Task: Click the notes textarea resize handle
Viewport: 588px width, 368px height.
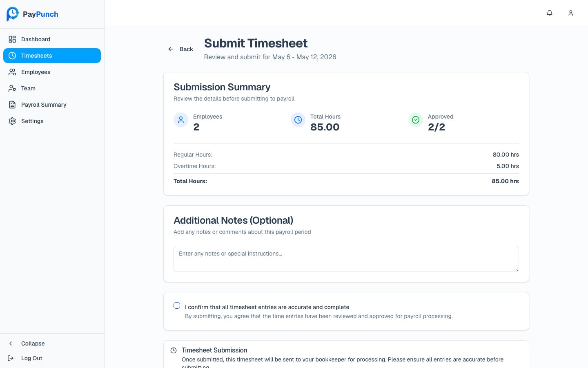Action: pyautogui.click(x=517, y=269)
